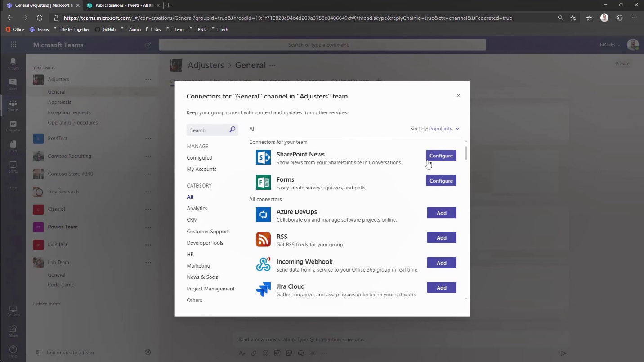Viewport: 644px width, 362px height.
Task: Open Appraisals channel under Adjusters
Action: tap(59, 102)
